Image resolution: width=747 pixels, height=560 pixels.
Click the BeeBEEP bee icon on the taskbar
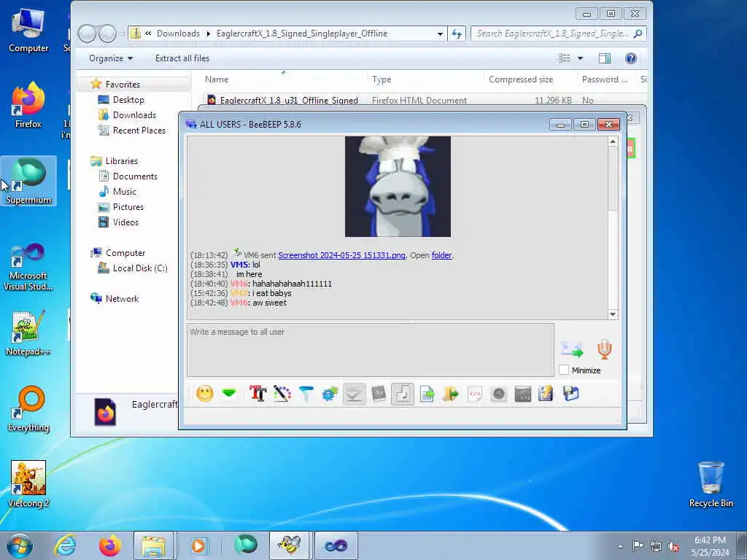(x=289, y=545)
